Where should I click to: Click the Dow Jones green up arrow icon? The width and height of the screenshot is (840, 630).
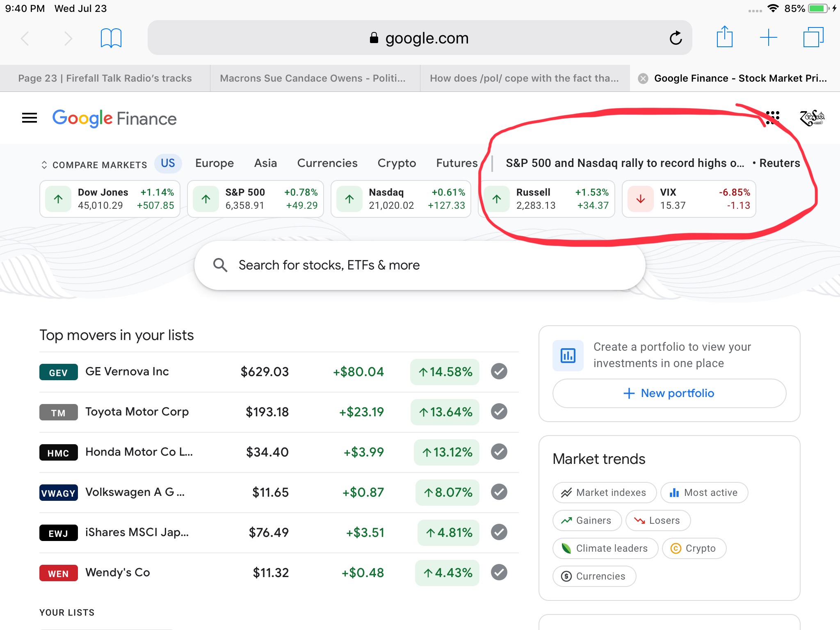58,199
